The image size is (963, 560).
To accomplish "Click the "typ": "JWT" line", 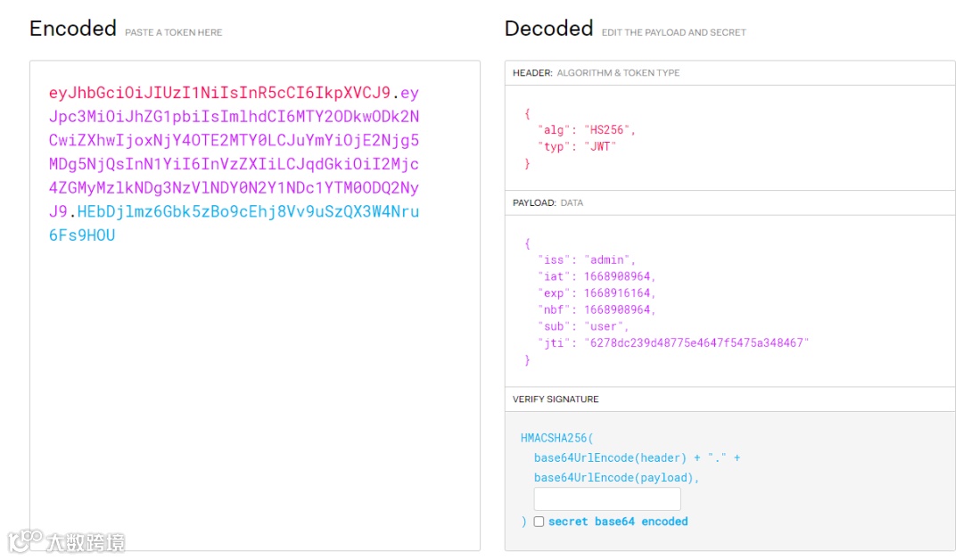I will tap(577, 146).
